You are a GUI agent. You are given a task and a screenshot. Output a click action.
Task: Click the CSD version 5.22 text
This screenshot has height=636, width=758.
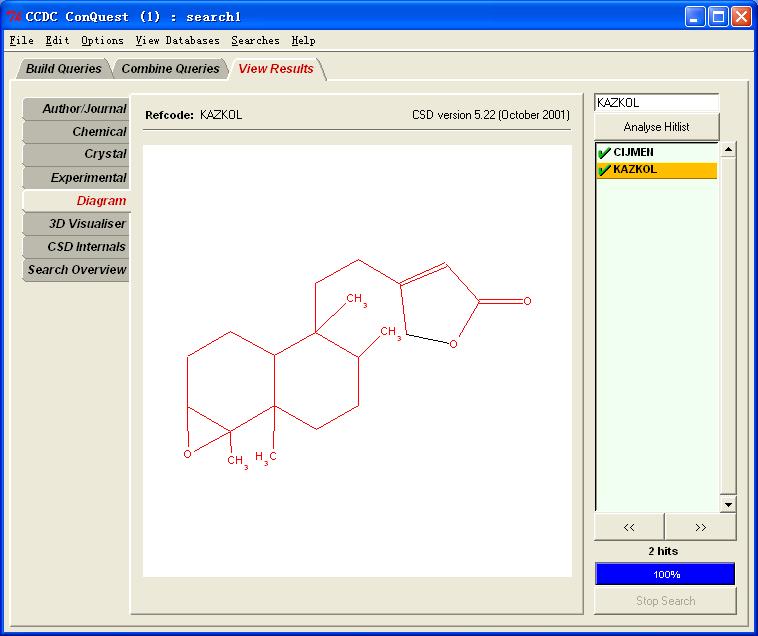point(491,115)
